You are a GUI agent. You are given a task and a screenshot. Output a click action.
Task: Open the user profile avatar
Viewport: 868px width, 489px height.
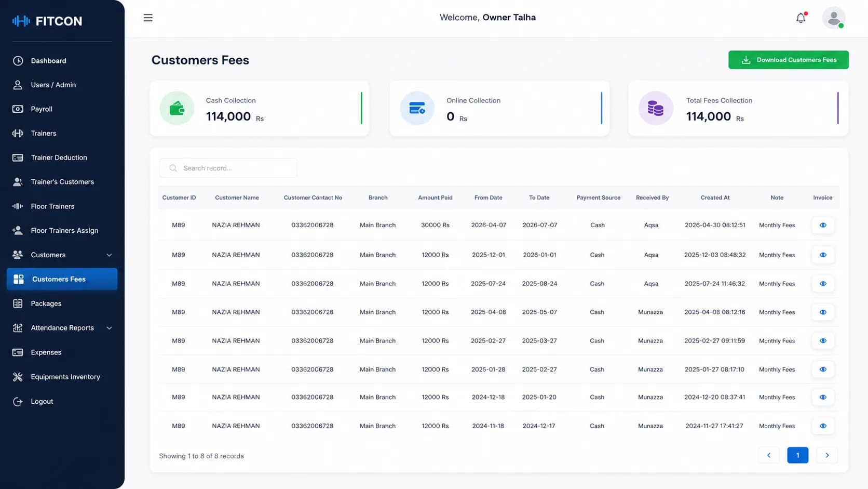point(834,18)
